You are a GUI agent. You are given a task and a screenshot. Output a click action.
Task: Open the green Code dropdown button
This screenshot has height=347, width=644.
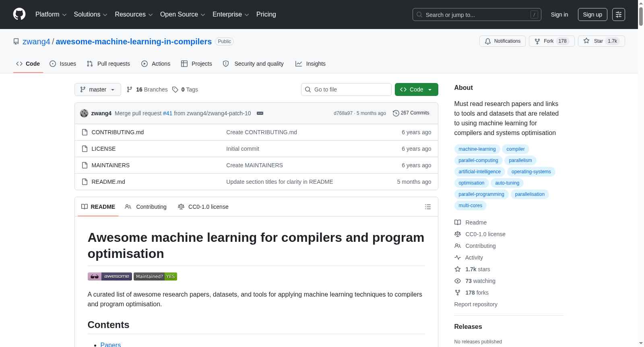416,89
